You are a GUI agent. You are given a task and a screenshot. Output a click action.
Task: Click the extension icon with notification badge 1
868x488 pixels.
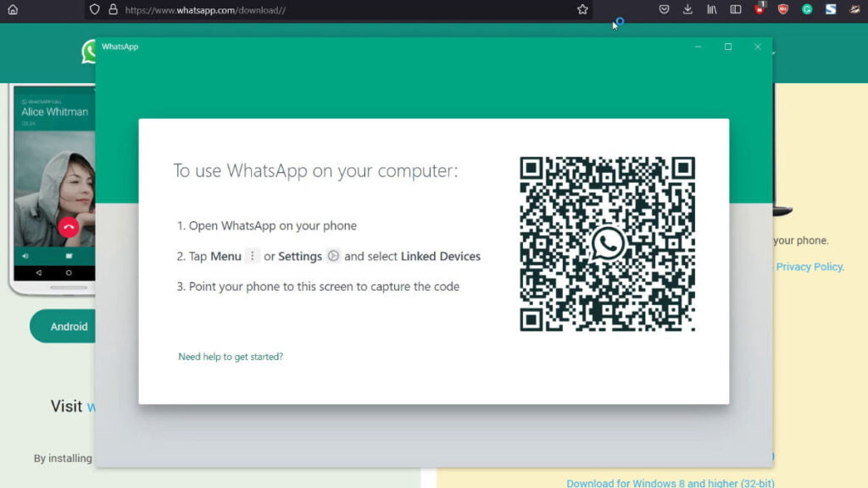pyautogui.click(x=760, y=9)
